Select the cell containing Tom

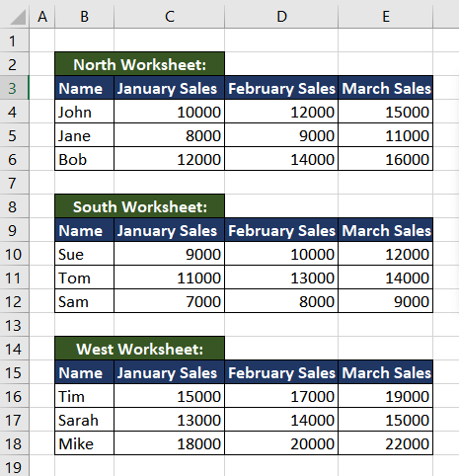pyautogui.click(x=85, y=278)
